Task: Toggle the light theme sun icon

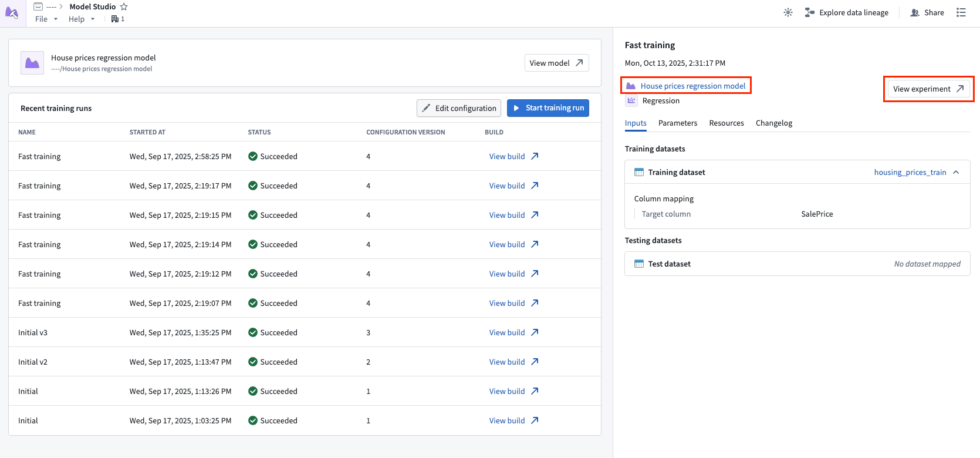Action: click(788, 12)
